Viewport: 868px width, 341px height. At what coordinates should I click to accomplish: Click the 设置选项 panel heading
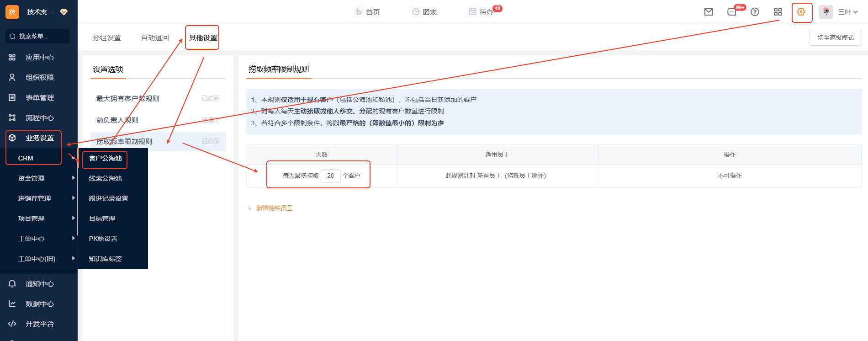(108, 69)
